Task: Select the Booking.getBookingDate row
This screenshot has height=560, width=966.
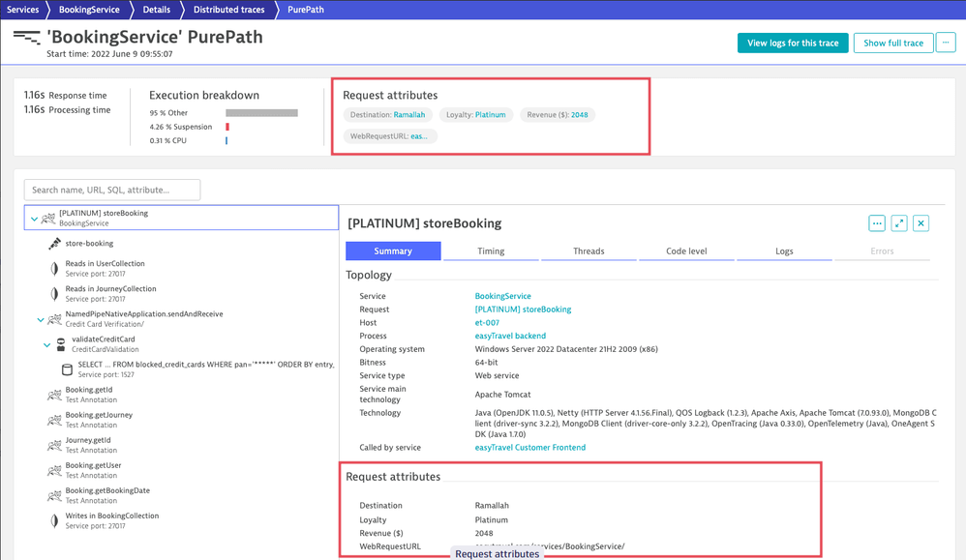Action: tap(182, 496)
